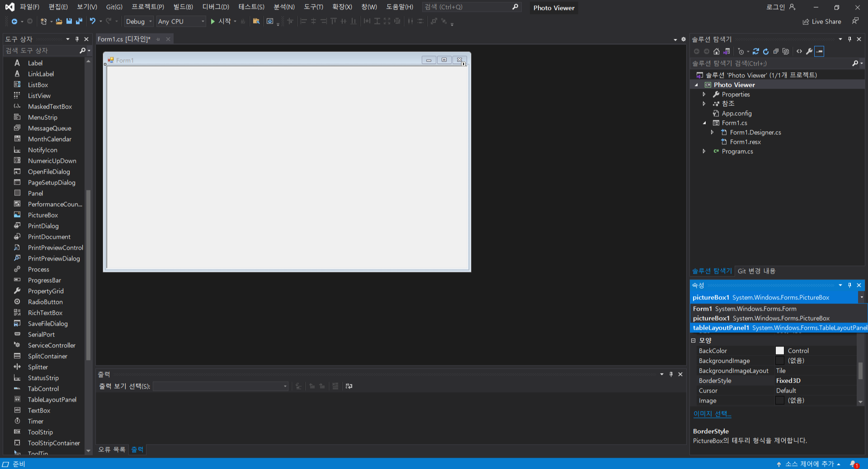
Task: Click the home icon in Solution Explorer
Action: point(717,52)
